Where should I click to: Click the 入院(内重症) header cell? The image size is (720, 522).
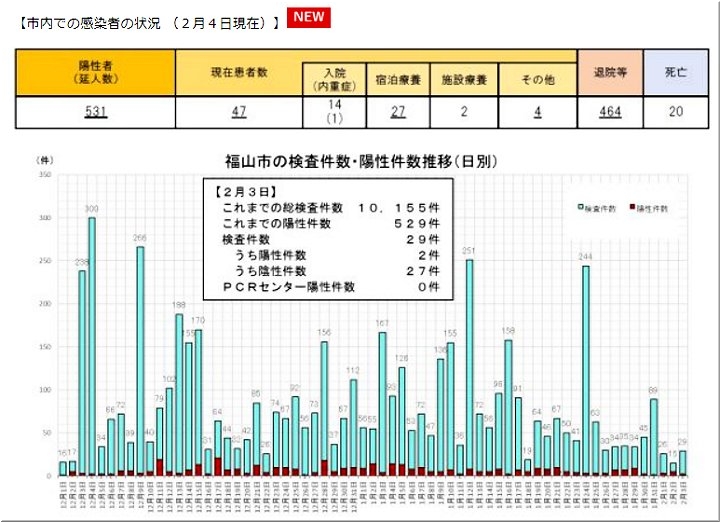(335, 79)
